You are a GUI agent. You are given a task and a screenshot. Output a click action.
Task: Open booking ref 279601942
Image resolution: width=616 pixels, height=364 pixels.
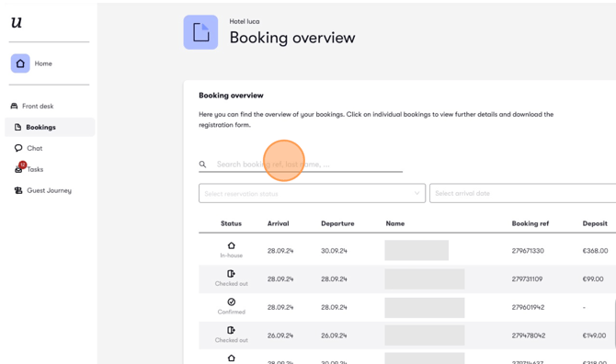click(528, 307)
